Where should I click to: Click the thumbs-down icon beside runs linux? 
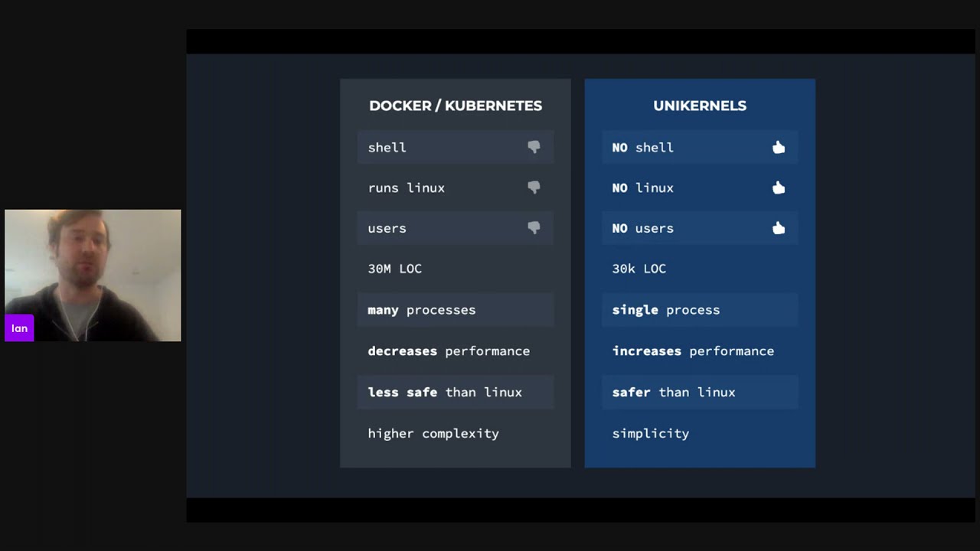coord(534,187)
